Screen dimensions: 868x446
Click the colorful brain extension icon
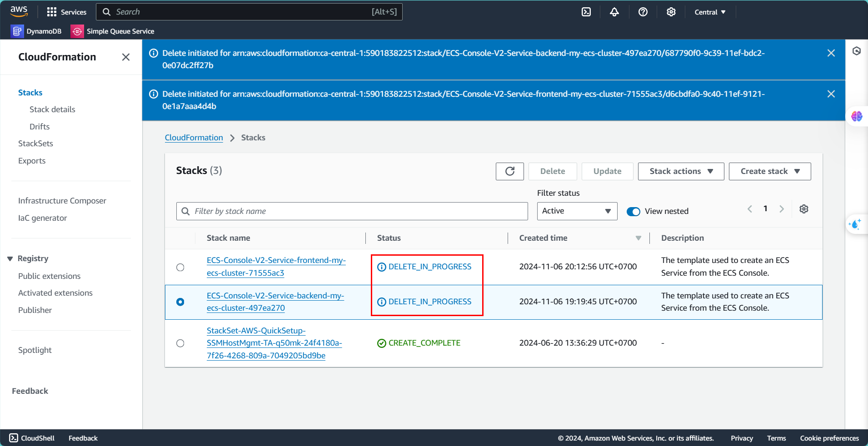(x=856, y=116)
